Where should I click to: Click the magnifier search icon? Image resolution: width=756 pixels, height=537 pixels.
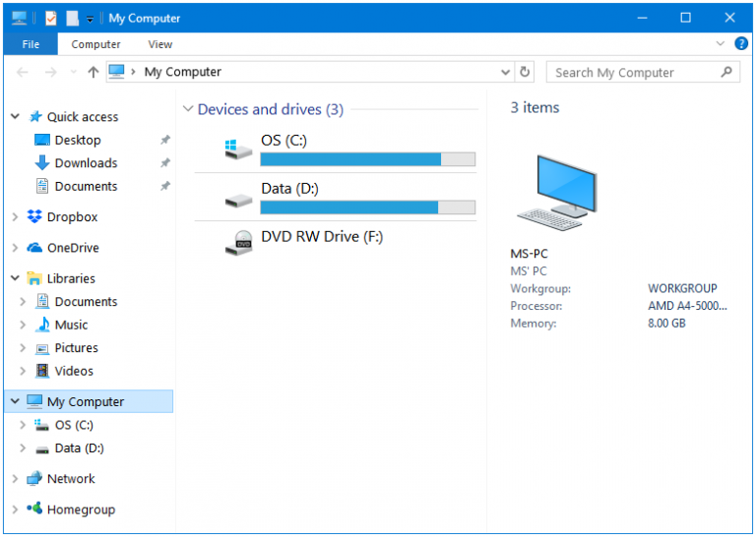[x=726, y=72]
